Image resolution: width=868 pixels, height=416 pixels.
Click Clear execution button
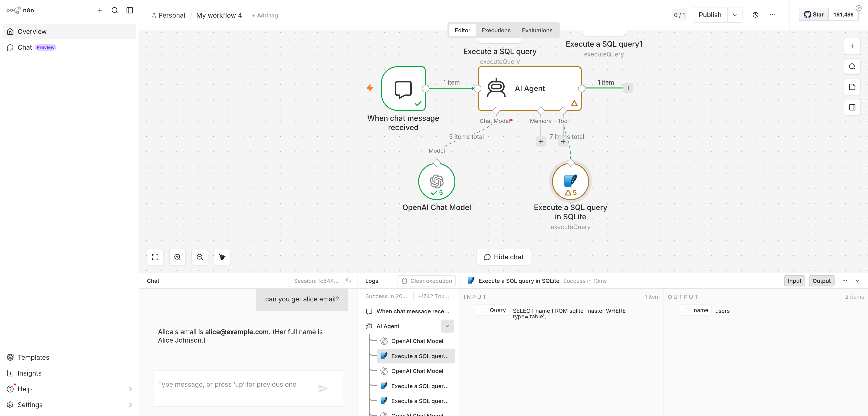click(x=427, y=281)
